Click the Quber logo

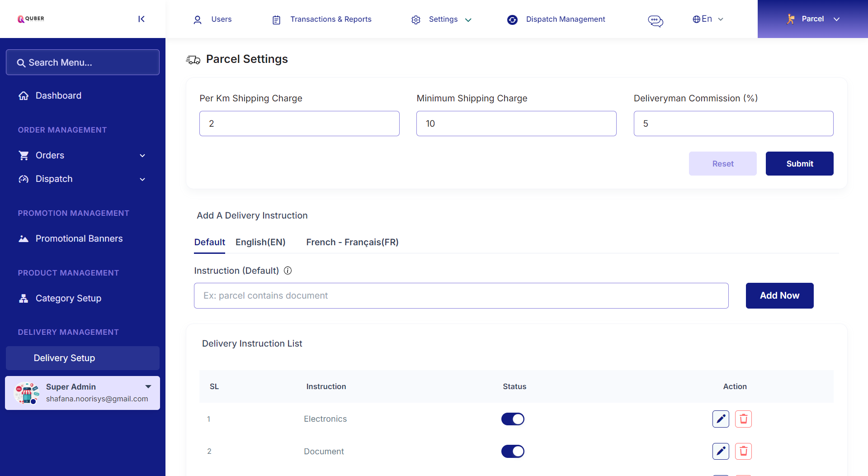tap(30, 19)
